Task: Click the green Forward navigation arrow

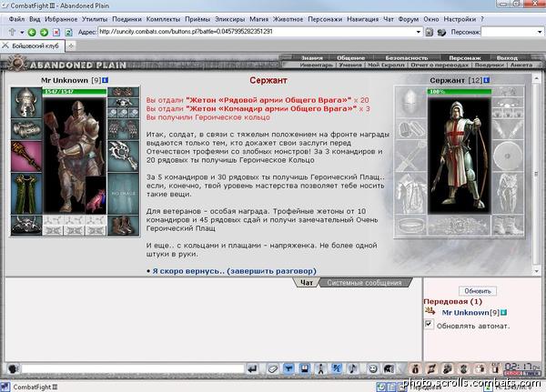Action: coord(44,33)
